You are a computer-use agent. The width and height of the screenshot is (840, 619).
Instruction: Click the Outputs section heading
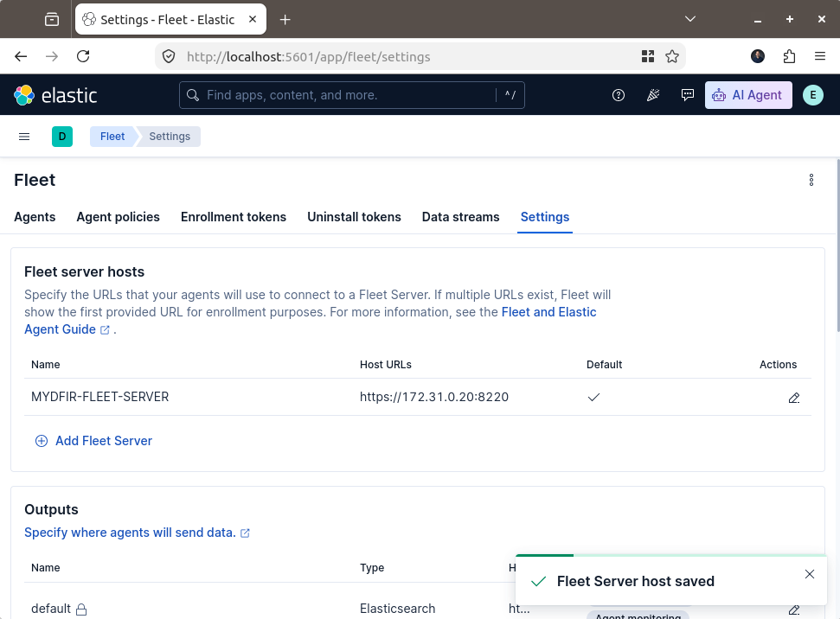click(x=51, y=510)
